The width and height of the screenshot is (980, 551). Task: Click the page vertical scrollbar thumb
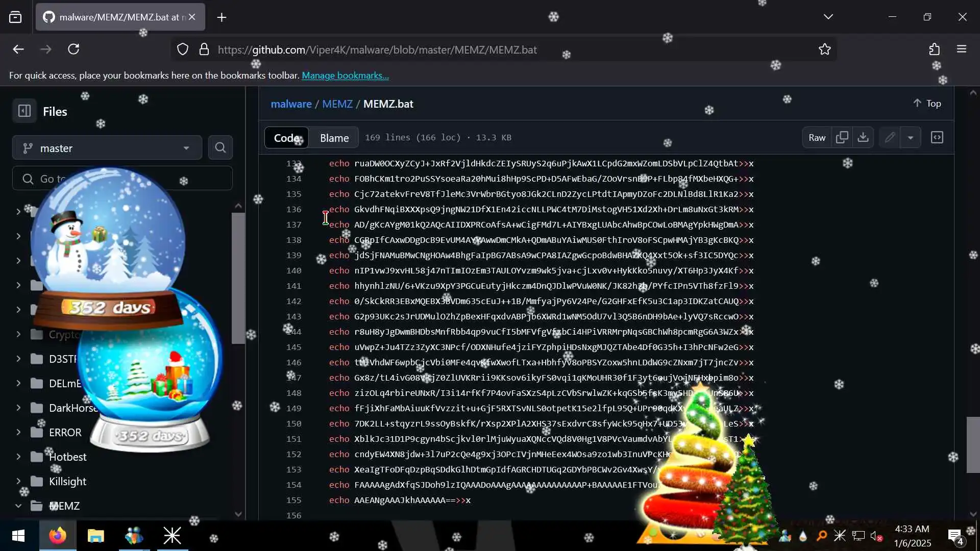click(973, 444)
